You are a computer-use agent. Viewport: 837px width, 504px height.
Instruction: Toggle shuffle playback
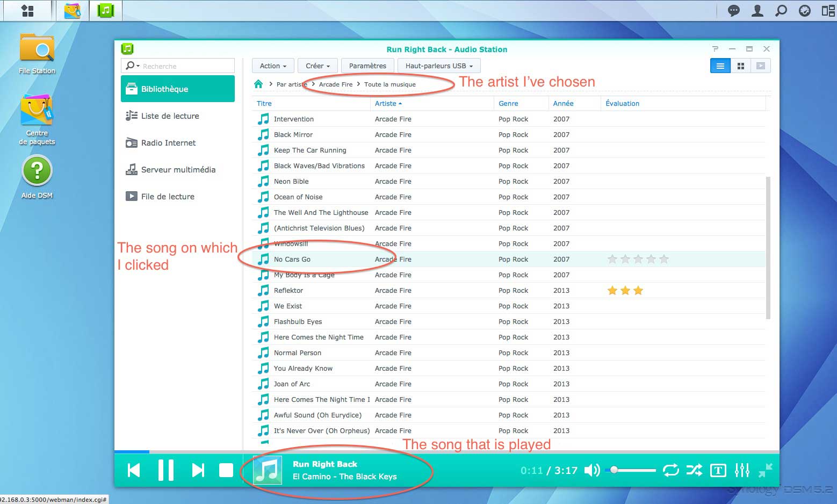point(694,470)
